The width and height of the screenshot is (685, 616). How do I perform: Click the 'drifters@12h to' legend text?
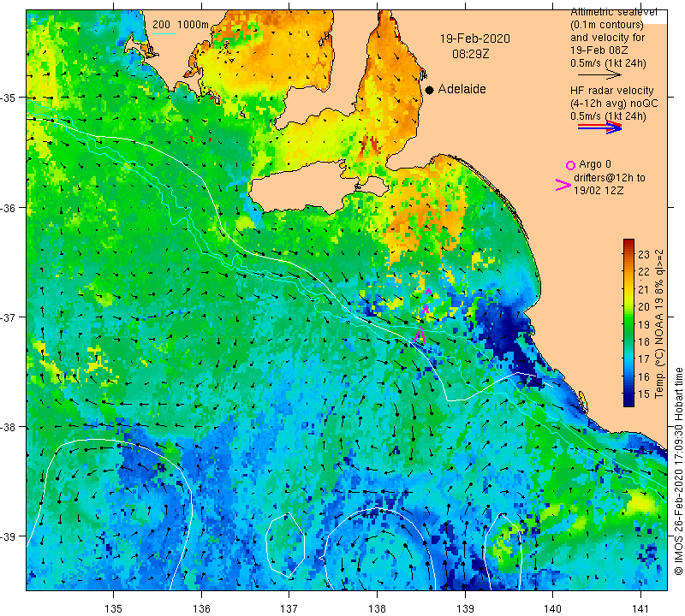pos(610,178)
